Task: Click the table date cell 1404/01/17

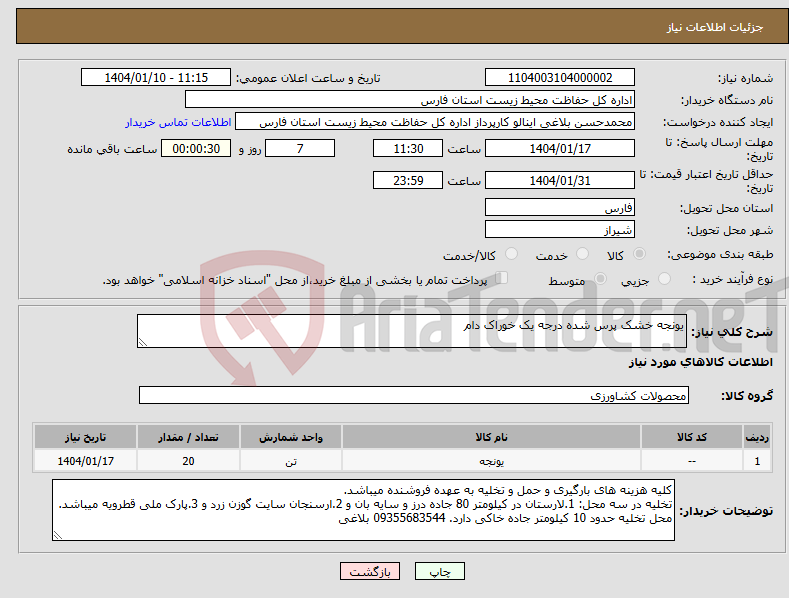Action: click(86, 461)
